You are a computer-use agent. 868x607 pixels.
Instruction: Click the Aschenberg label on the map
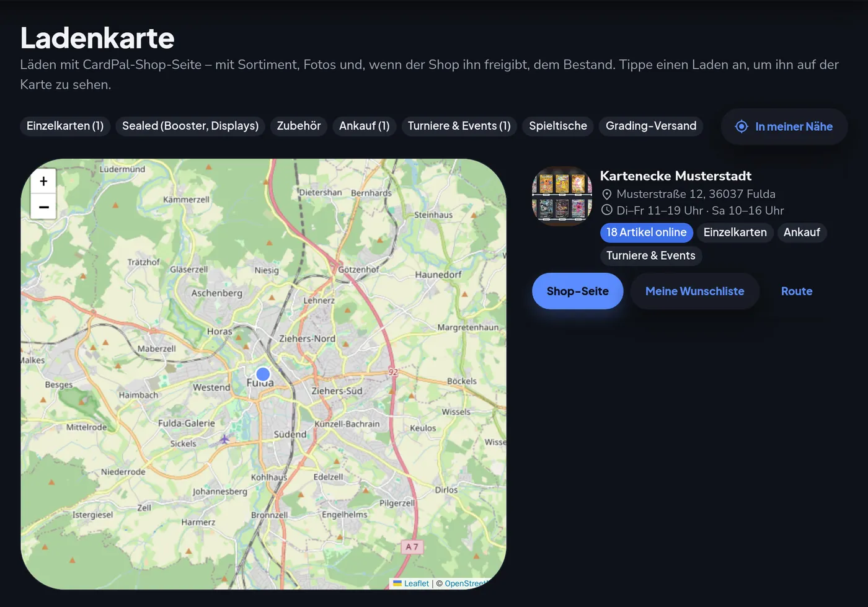tap(217, 293)
